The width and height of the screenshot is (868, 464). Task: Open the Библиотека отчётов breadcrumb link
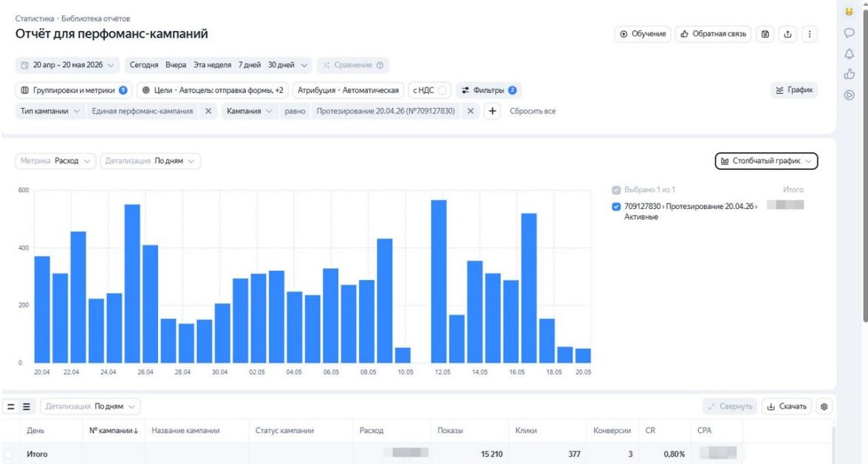coord(96,18)
